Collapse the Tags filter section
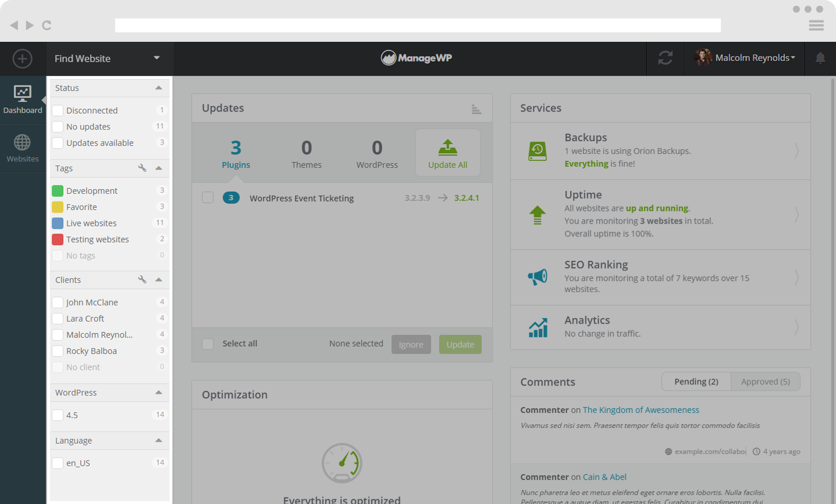Image resolution: width=836 pixels, height=504 pixels. pyautogui.click(x=158, y=168)
